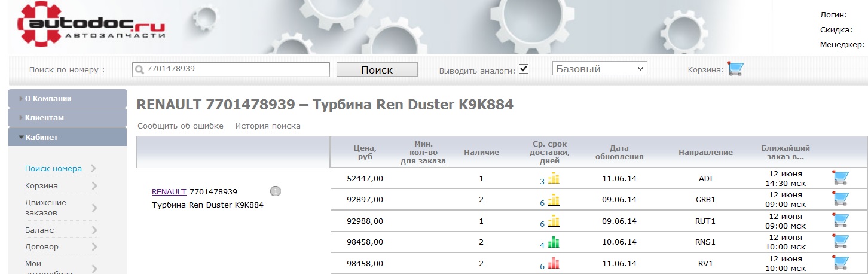This screenshot has height=274, width=868.
Task: Add the RUT1 offer to the cart
Action: click(x=841, y=221)
